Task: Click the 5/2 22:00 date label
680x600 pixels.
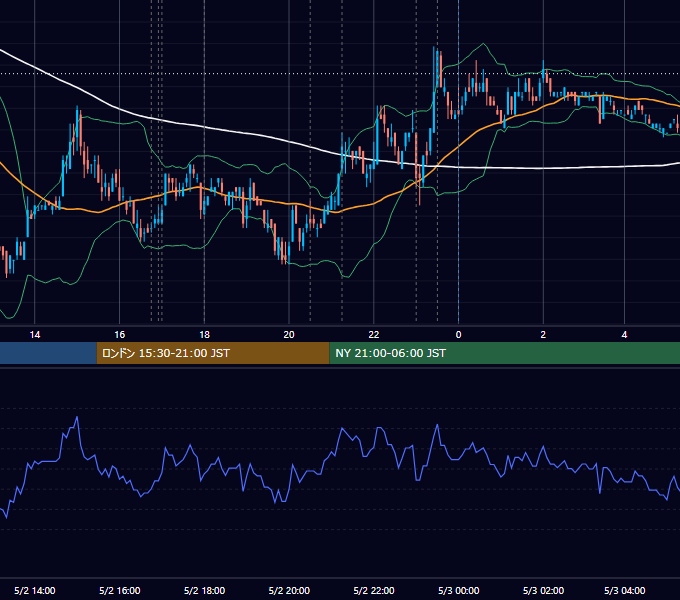Action: coord(374,590)
